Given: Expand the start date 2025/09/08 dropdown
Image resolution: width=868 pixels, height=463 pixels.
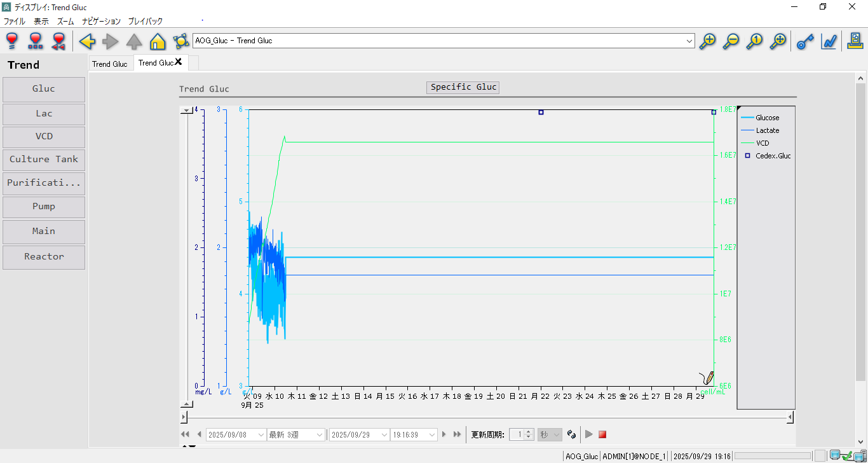Looking at the screenshot, I should pos(261,435).
